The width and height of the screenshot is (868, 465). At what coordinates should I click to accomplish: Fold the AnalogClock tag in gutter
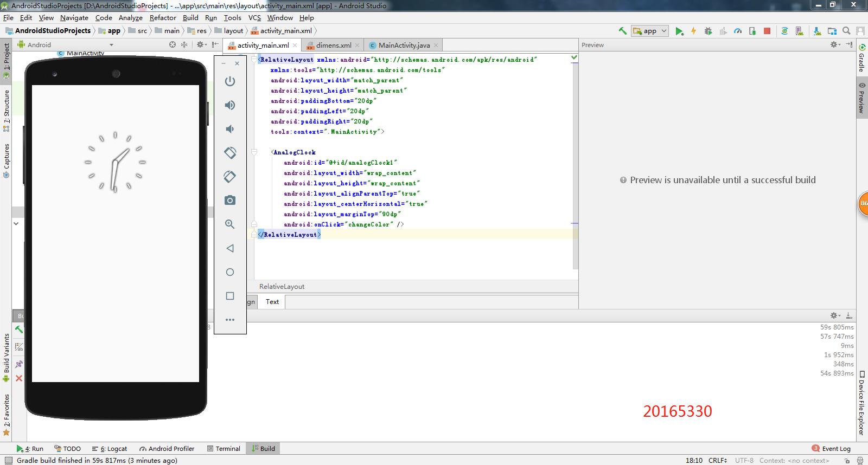coord(254,152)
